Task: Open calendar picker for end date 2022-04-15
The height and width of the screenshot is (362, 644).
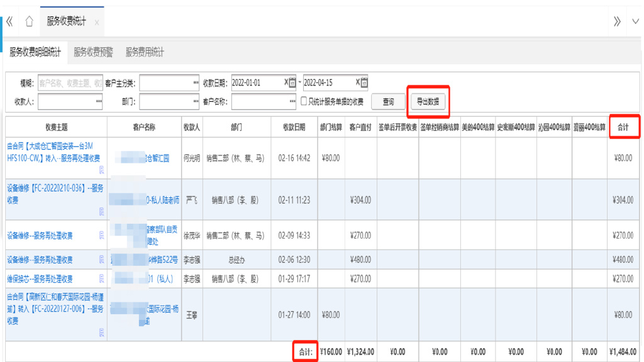Action: 364,83
